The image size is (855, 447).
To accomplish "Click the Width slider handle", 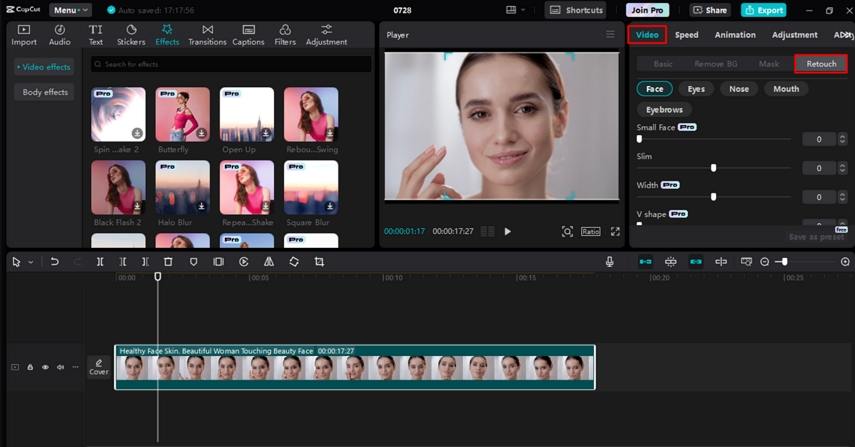I will click(713, 197).
